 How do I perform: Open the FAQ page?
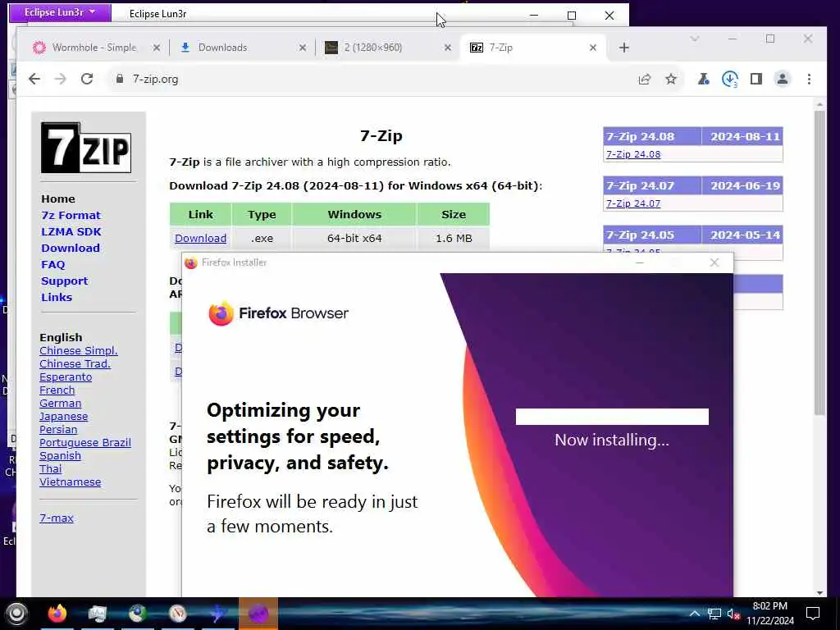(x=52, y=265)
